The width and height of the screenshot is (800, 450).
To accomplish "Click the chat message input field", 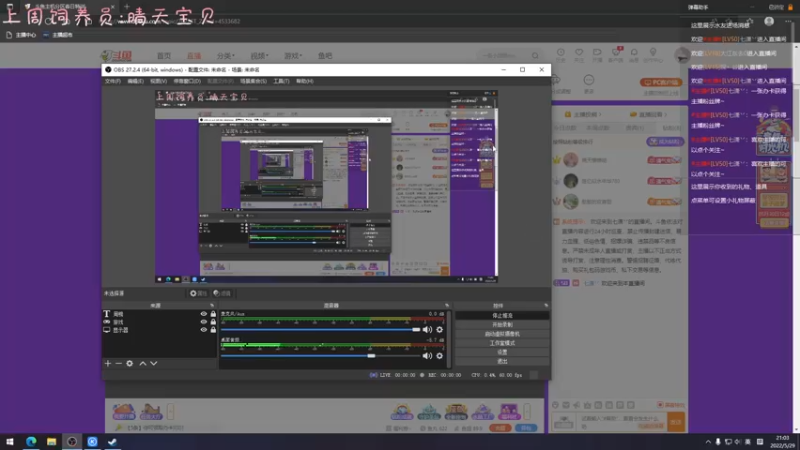I will [621, 422].
